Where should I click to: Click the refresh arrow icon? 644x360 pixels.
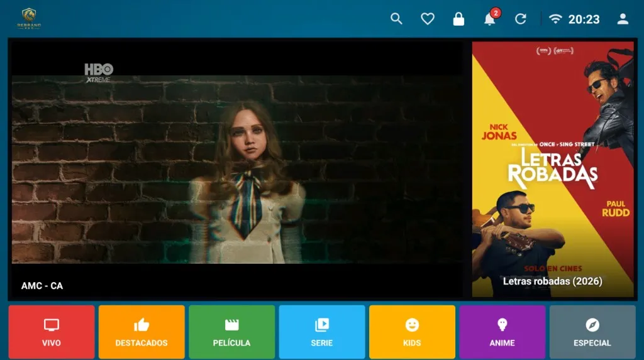(520, 19)
